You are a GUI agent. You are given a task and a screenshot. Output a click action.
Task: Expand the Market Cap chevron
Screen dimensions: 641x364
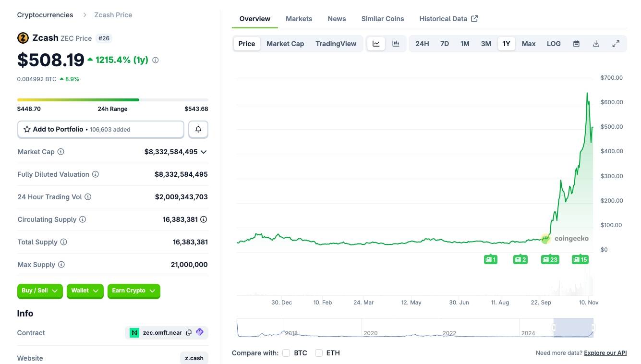tap(204, 152)
